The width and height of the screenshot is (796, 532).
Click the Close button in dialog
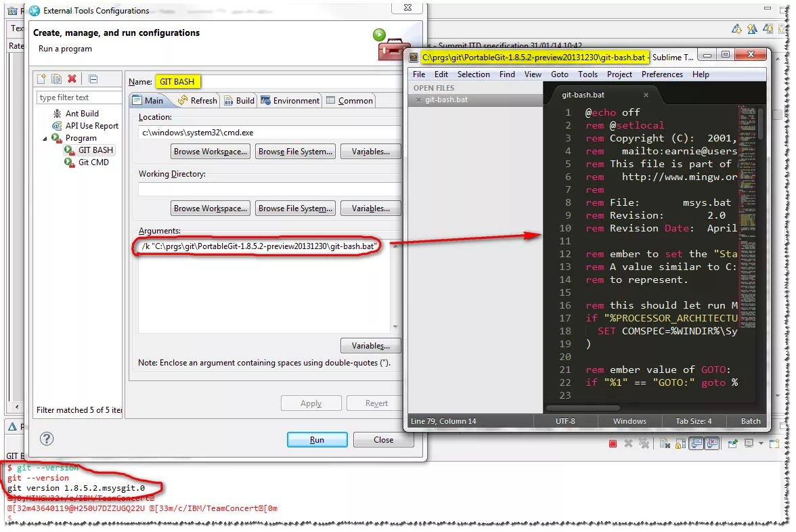point(383,440)
